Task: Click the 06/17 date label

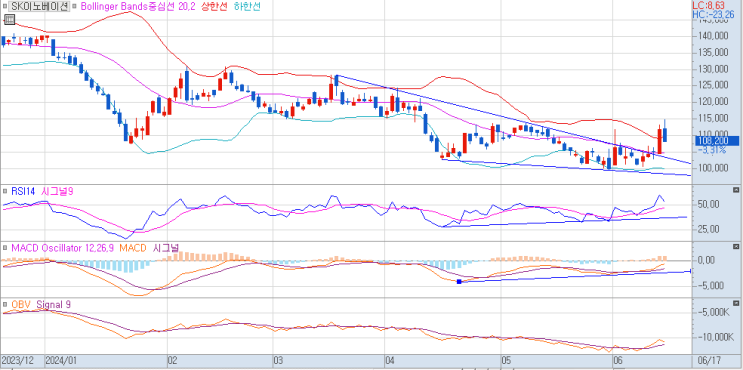Action: click(x=710, y=360)
